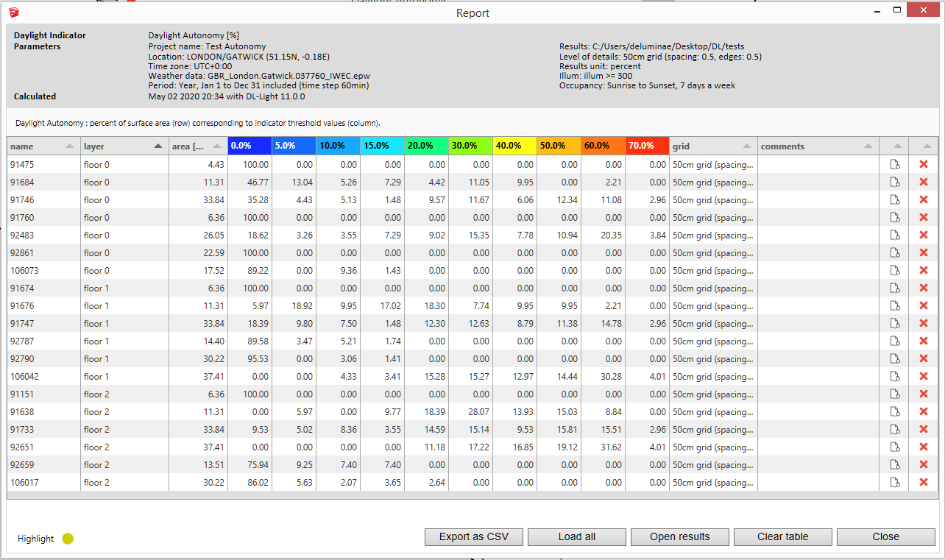This screenshot has width=945, height=560.
Task: Open the document icon for row 91676
Action: pyautogui.click(x=894, y=305)
